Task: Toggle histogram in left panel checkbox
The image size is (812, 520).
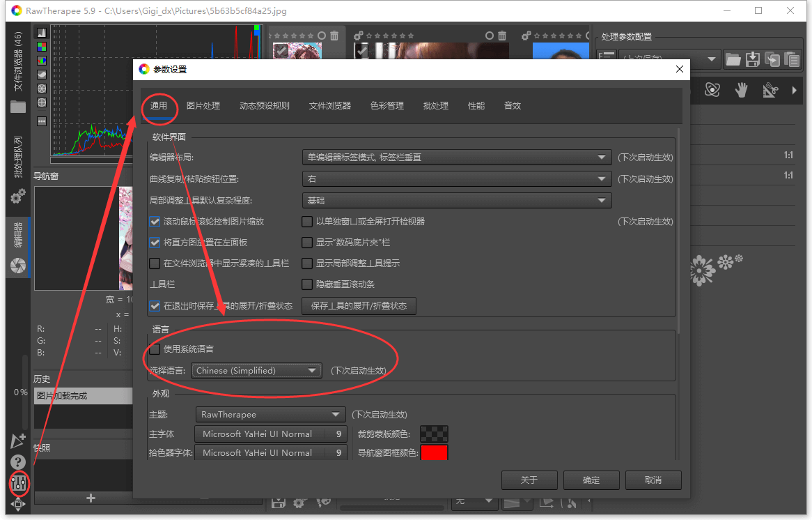Action: coord(155,242)
